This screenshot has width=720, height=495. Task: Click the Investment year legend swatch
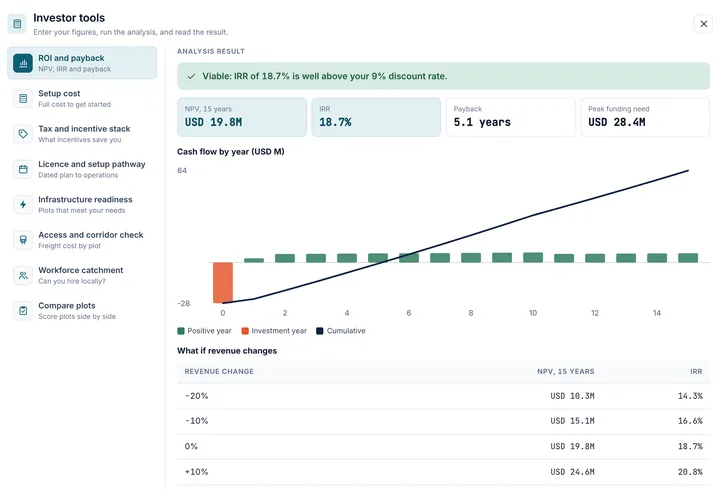click(x=245, y=331)
